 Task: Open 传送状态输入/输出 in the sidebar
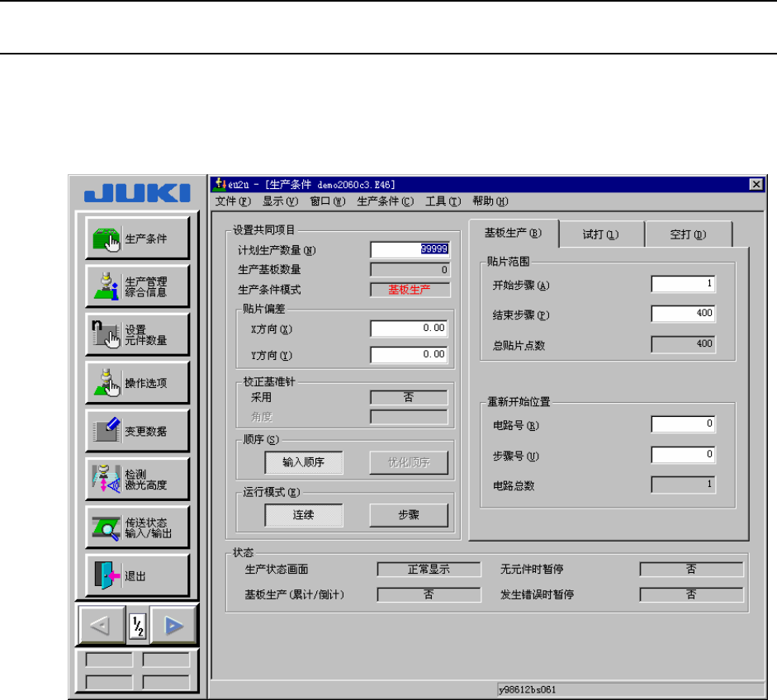click(137, 527)
